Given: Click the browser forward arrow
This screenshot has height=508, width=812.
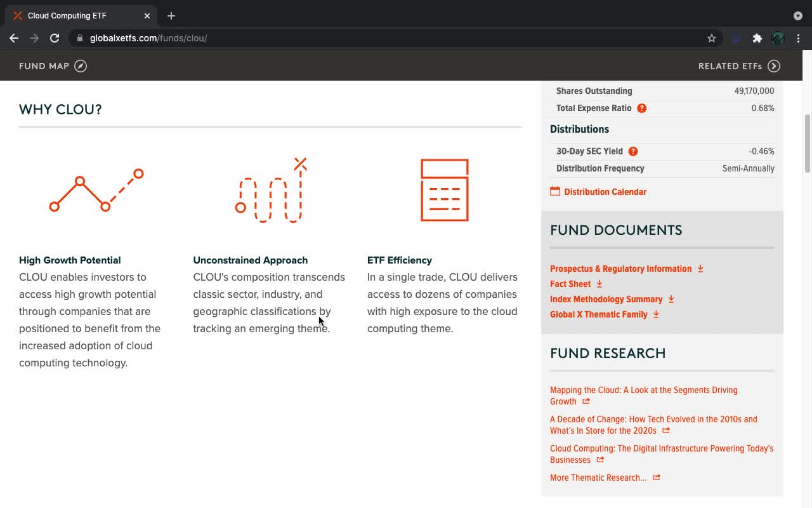Looking at the screenshot, I should [x=34, y=38].
